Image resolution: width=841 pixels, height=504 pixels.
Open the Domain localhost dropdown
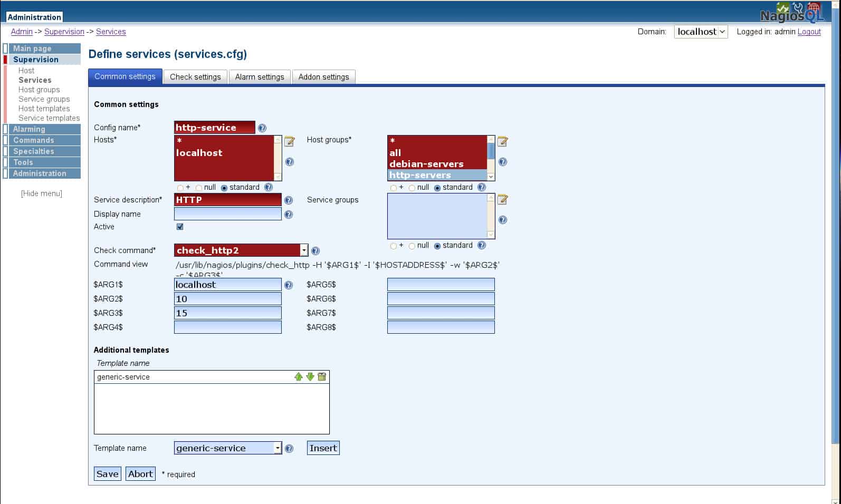tap(701, 32)
